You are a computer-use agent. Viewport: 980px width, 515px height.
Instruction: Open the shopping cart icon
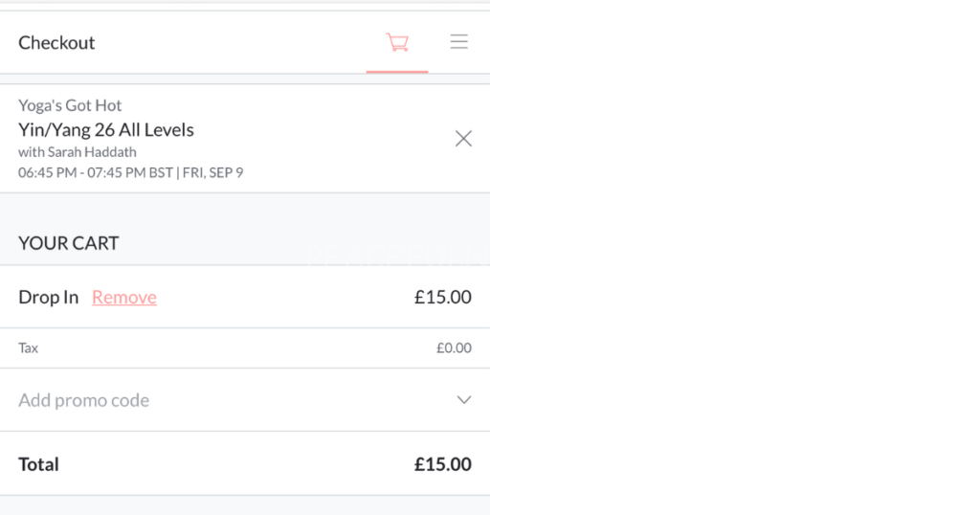tap(397, 42)
